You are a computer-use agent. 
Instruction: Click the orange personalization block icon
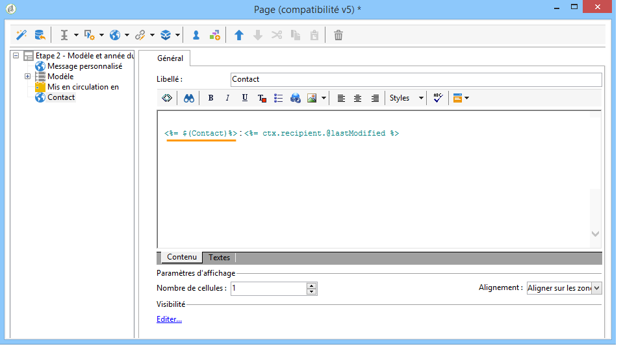coord(457,98)
